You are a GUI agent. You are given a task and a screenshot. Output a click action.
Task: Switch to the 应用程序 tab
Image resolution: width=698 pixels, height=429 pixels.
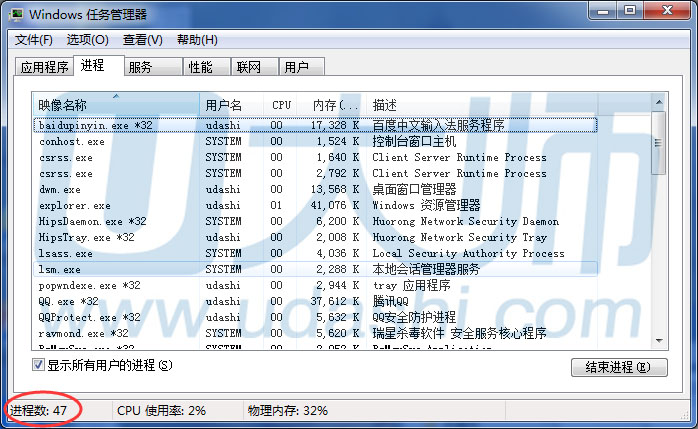45,67
